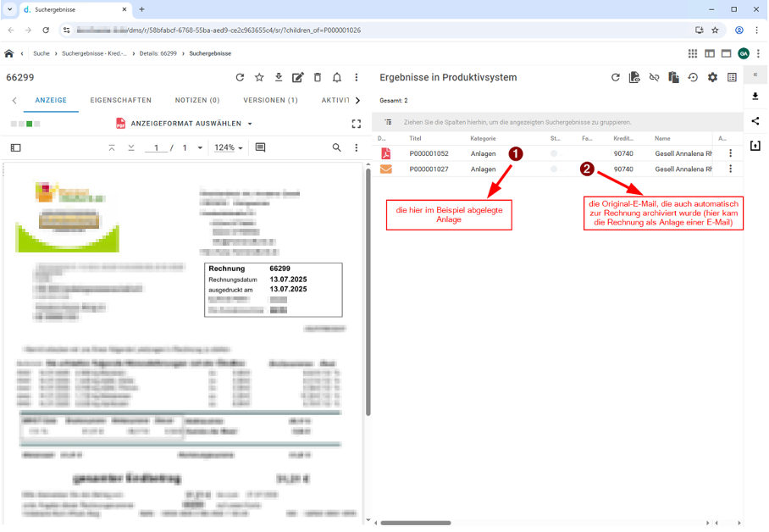Refresh document 66299 details

pyautogui.click(x=240, y=77)
